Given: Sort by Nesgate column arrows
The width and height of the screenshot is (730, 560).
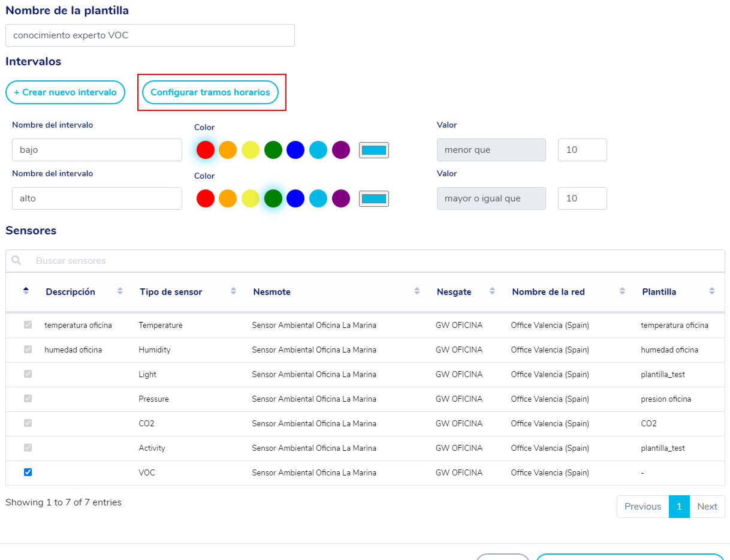Looking at the screenshot, I should click(492, 291).
